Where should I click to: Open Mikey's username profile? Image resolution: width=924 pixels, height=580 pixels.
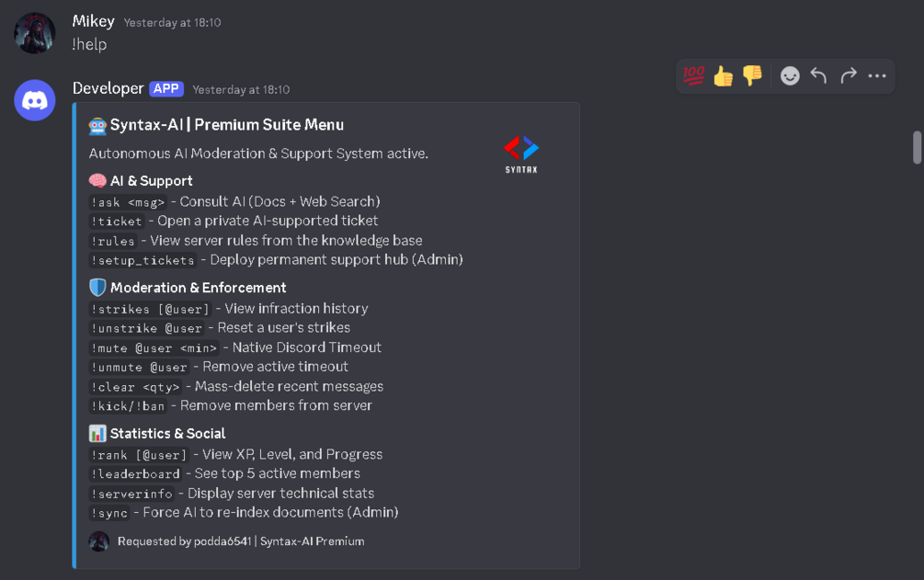(93, 21)
